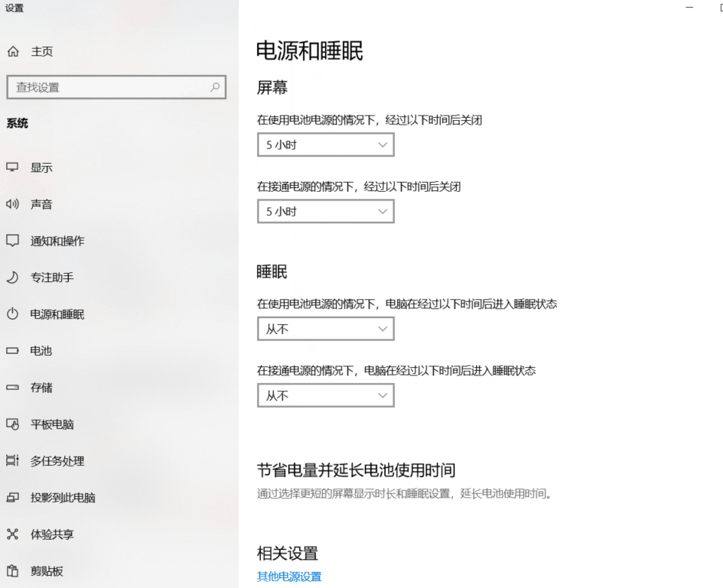This screenshot has width=723, height=588.
Task: Click the 设置 window title text
Action: click(15, 8)
